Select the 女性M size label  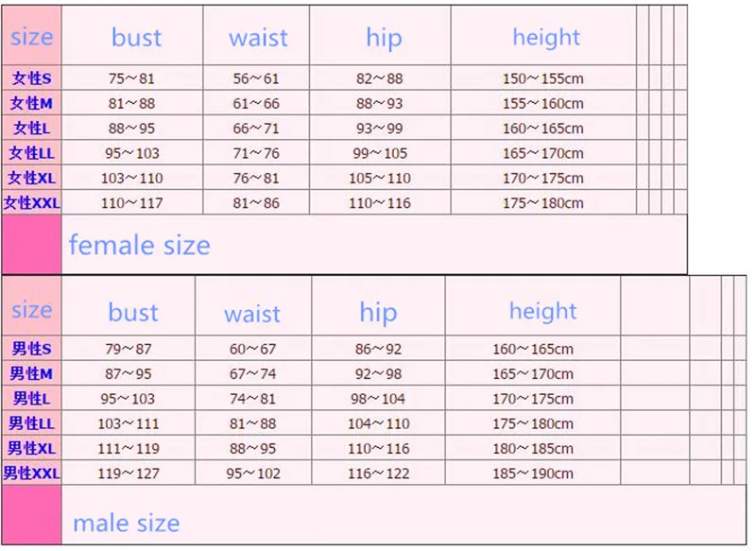pos(31,103)
